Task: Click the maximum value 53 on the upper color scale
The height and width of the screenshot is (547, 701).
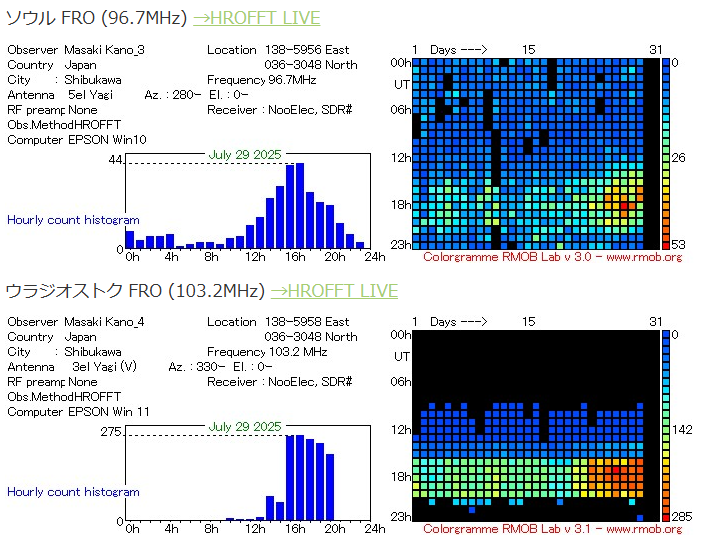Action: (x=678, y=244)
